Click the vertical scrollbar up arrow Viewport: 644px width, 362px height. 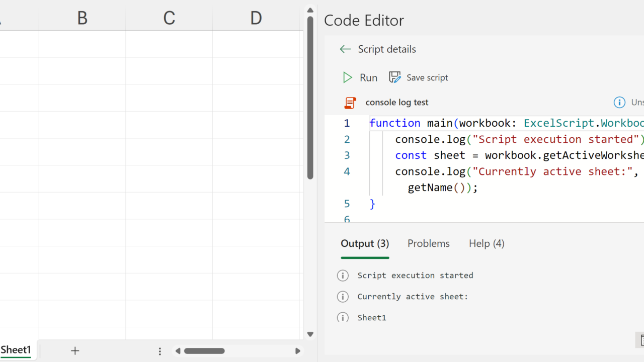tap(310, 10)
